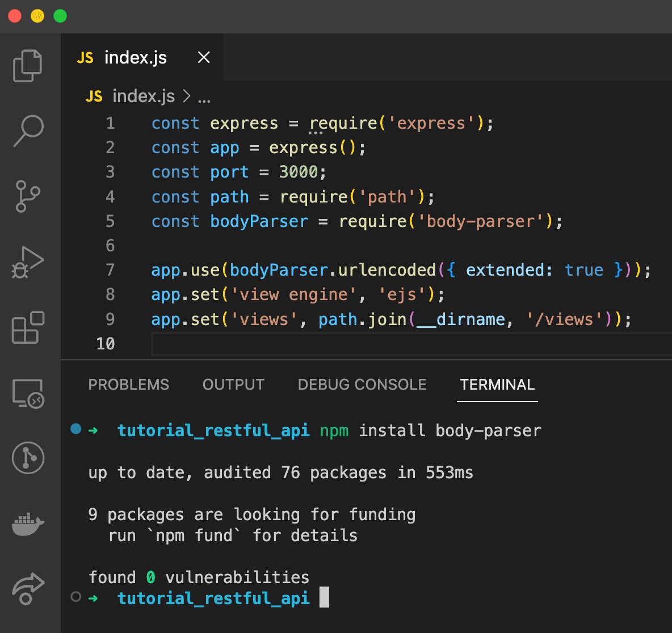Click 'npm fund' text in terminal

194,536
